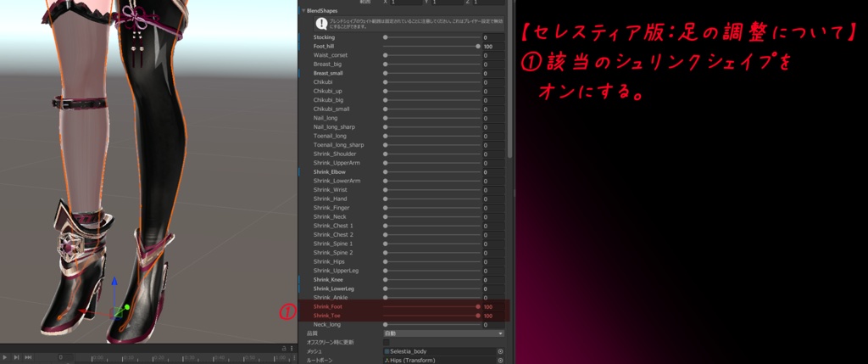Viewport: 868px width, 364px height.
Task: Click the Shrink_Knee value field
Action: (493, 280)
